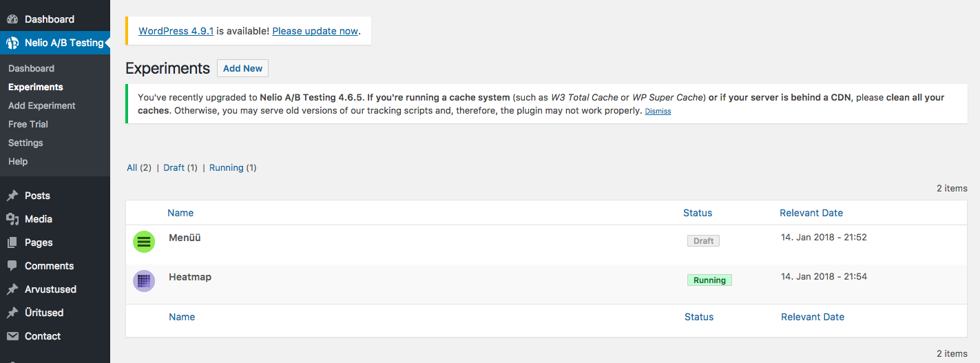Screen dimensions: 980x363
Task: Sort by Status in table footer
Action: tap(699, 317)
